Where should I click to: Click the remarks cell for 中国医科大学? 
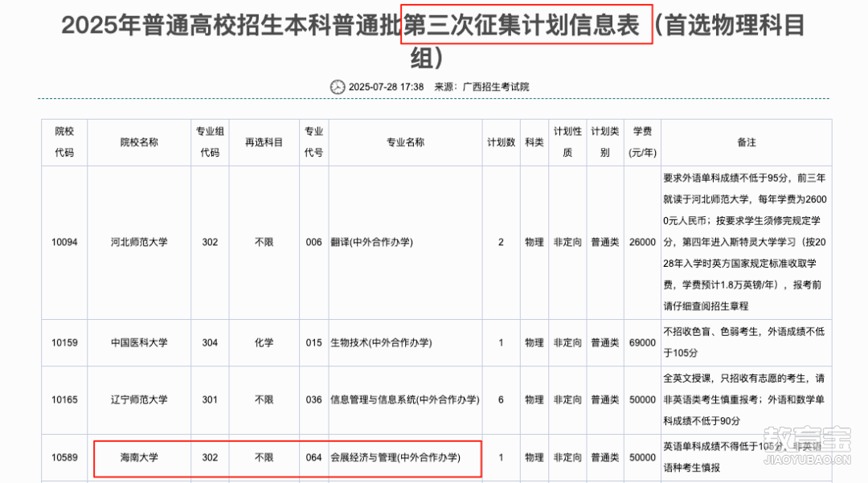(746, 342)
